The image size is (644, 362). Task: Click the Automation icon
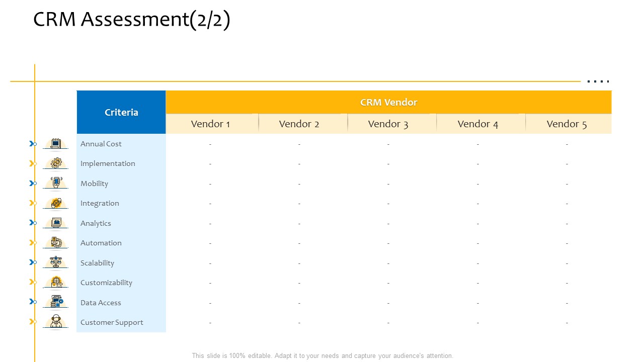point(56,243)
